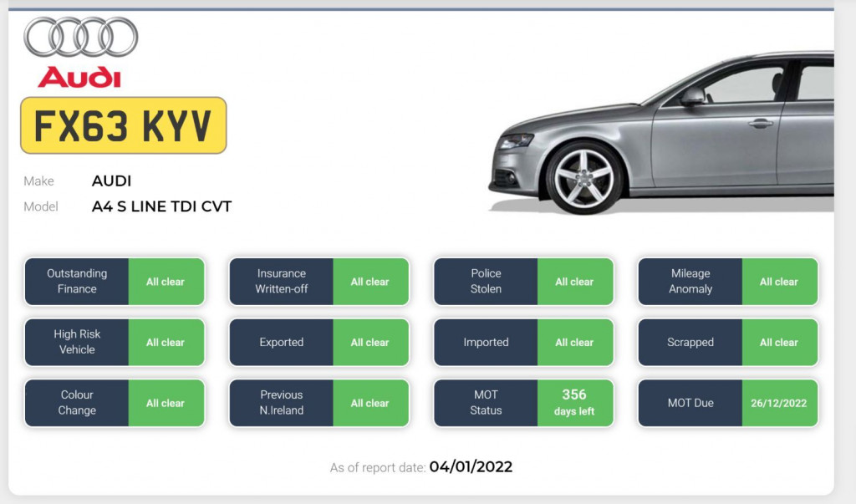Image resolution: width=856 pixels, height=504 pixels.
Task: Click the green 26/12/2022 date swatch
Action: (x=778, y=403)
